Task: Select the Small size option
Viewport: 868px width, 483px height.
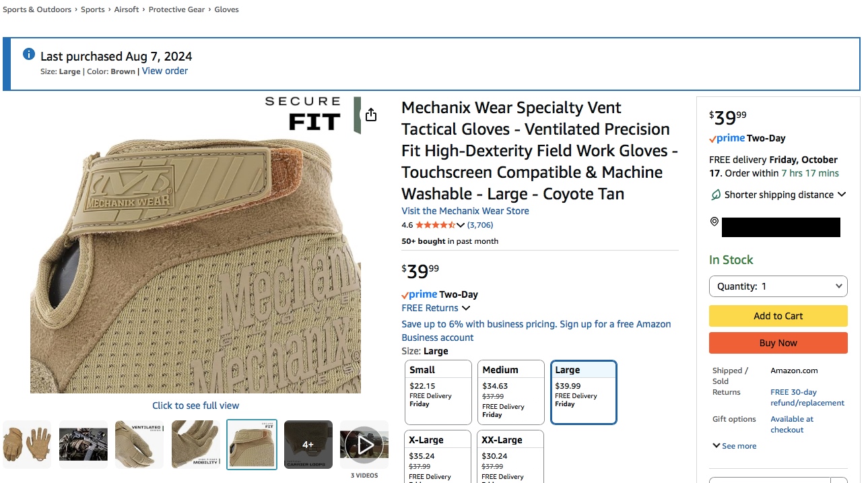Action: click(x=438, y=393)
